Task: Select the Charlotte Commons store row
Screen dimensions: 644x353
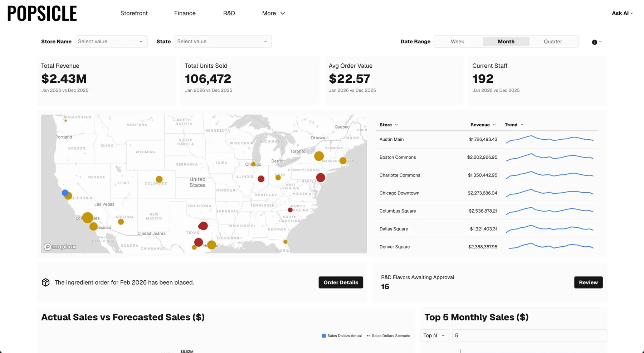Action: coord(487,175)
